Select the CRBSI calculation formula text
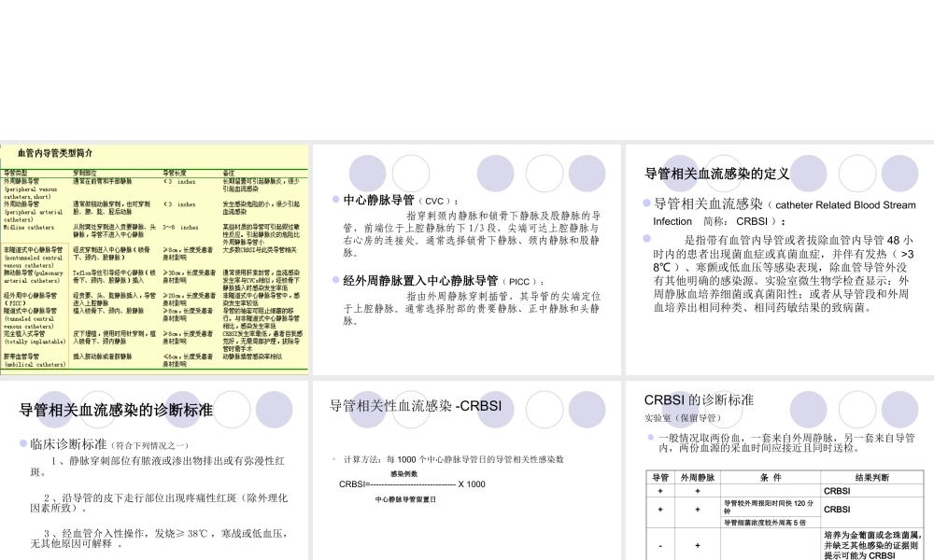Viewport: 934px width, 560px height. coord(412,485)
